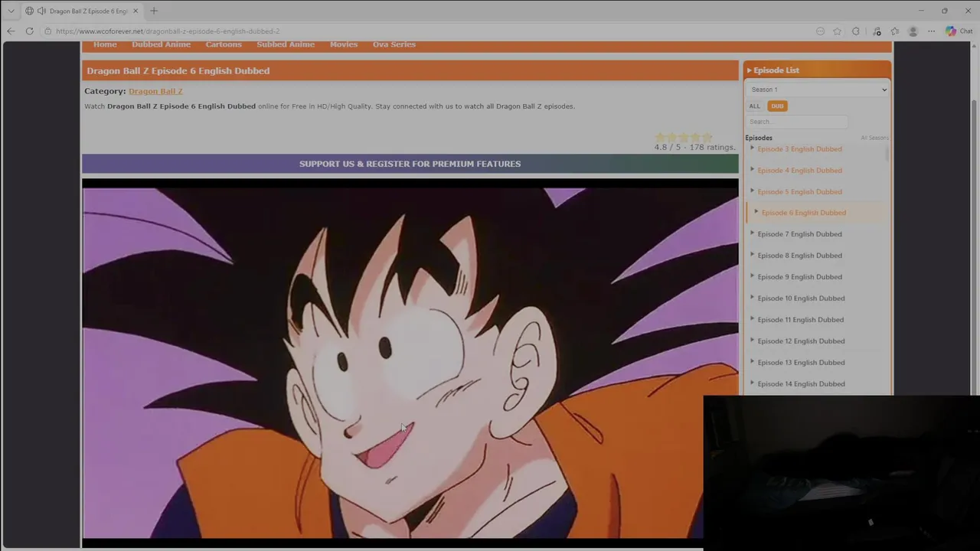The image size is (980, 551).
Task: Rate five stars with the last star
Action: pyautogui.click(x=707, y=137)
